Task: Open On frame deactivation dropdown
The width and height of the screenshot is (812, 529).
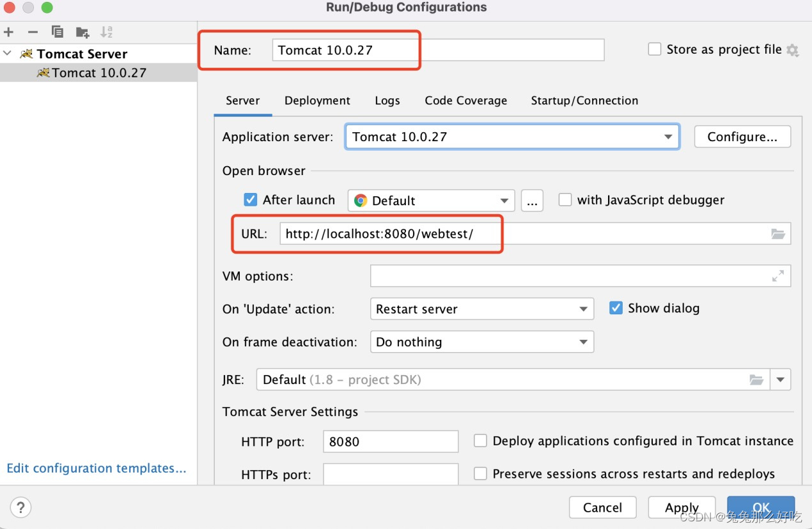Action: pyautogui.click(x=482, y=342)
